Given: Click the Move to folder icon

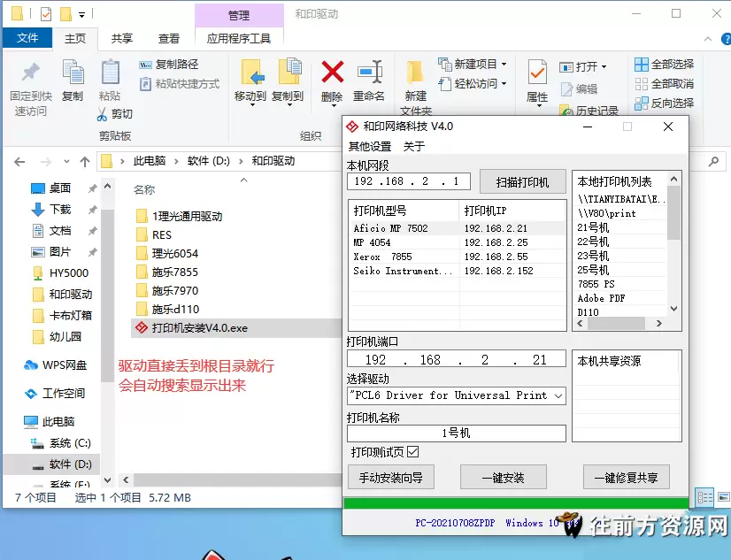Looking at the screenshot, I should tap(252, 73).
